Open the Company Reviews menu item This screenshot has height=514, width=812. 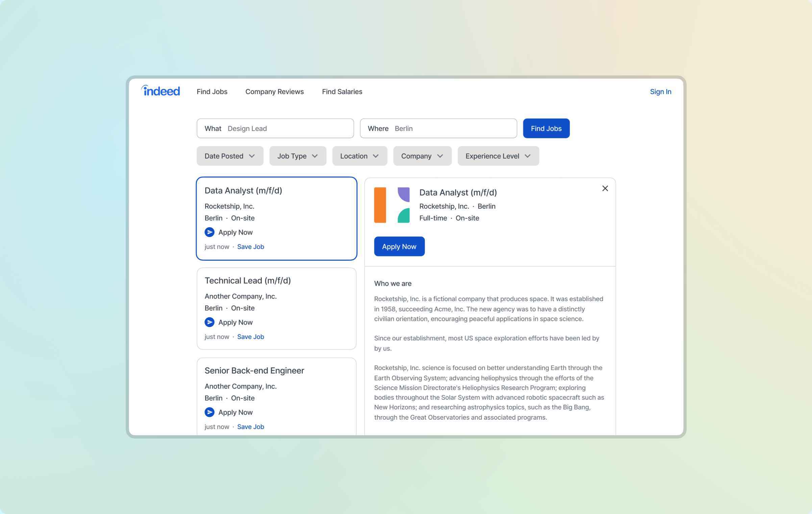[x=274, y=92]
